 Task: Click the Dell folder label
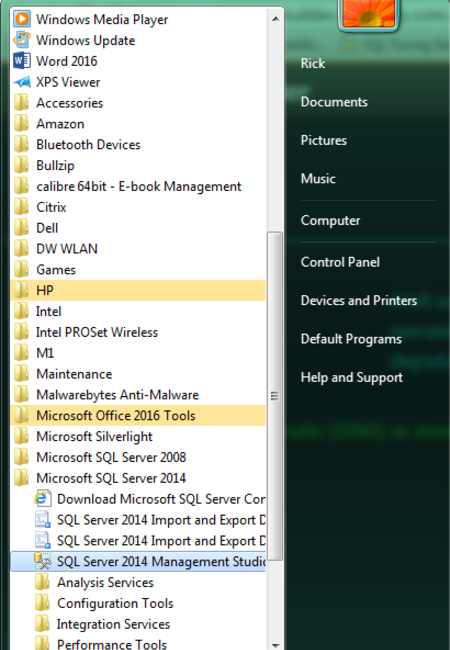pyautogui.click(x=47, y=228)
